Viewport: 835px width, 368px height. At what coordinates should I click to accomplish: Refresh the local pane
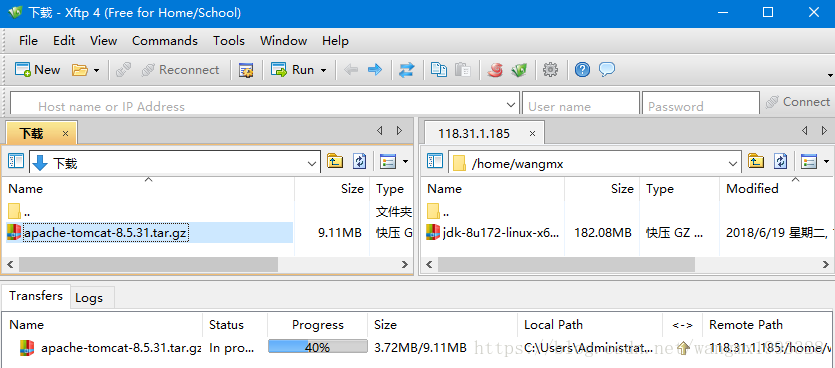[x=360, y=162]
